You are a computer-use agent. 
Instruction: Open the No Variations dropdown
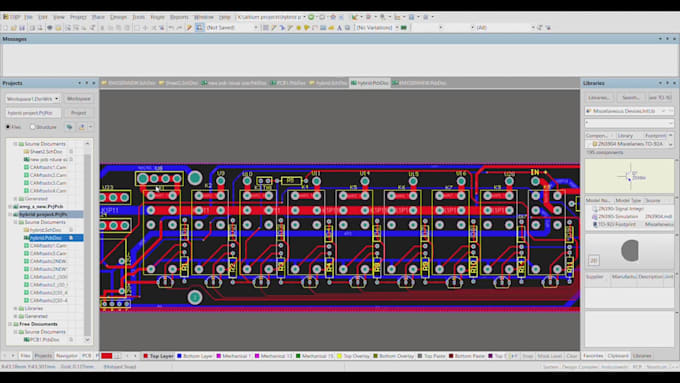click(x=397, y=28)
